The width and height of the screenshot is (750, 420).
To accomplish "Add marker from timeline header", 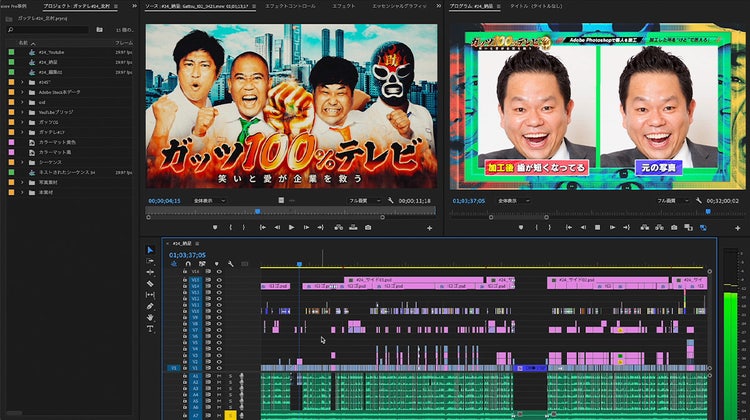I will coord(216,264).
